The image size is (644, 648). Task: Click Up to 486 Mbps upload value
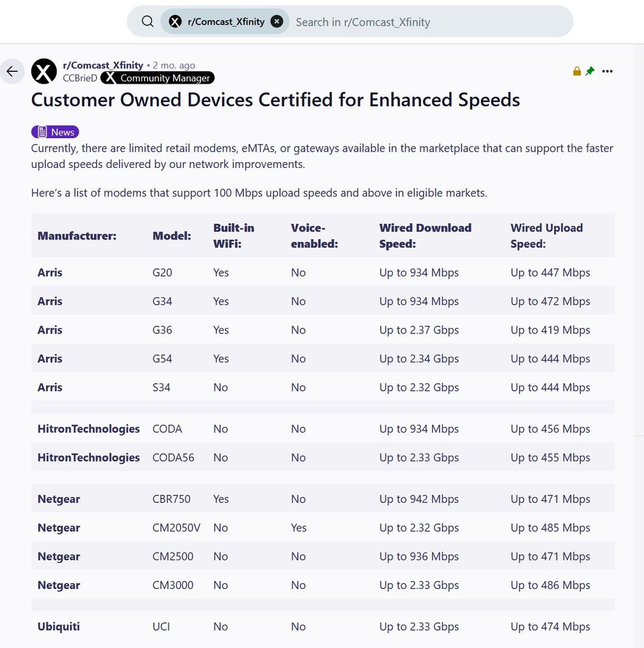(550, 585)
